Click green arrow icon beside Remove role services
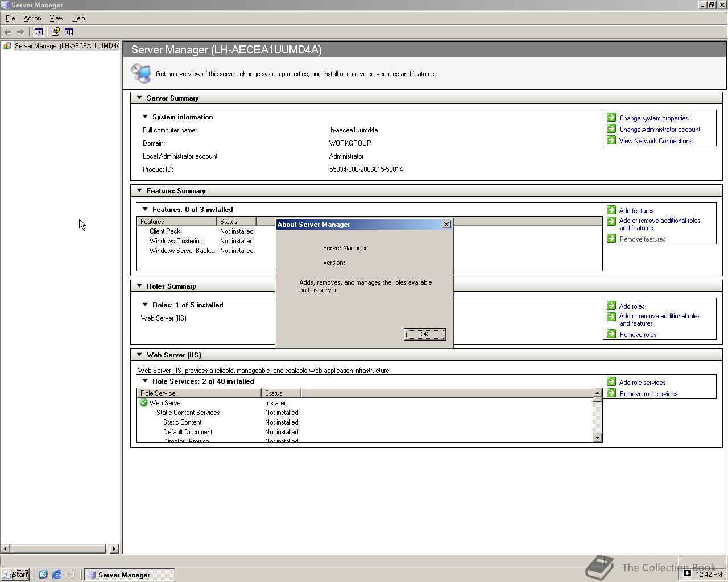The height and width of the screenshot is (582, 728). (611, 393)
